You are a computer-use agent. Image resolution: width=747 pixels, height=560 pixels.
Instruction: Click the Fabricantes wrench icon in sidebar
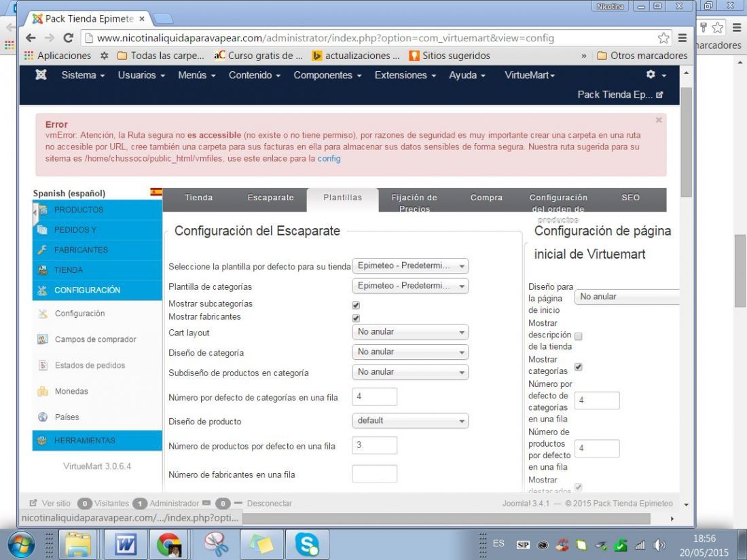click(42, 250)
